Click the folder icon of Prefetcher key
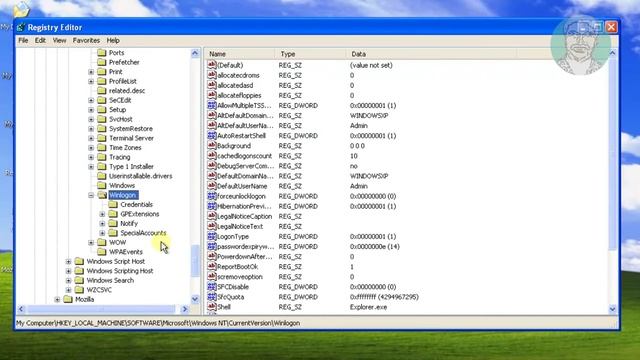 point(102,62)
